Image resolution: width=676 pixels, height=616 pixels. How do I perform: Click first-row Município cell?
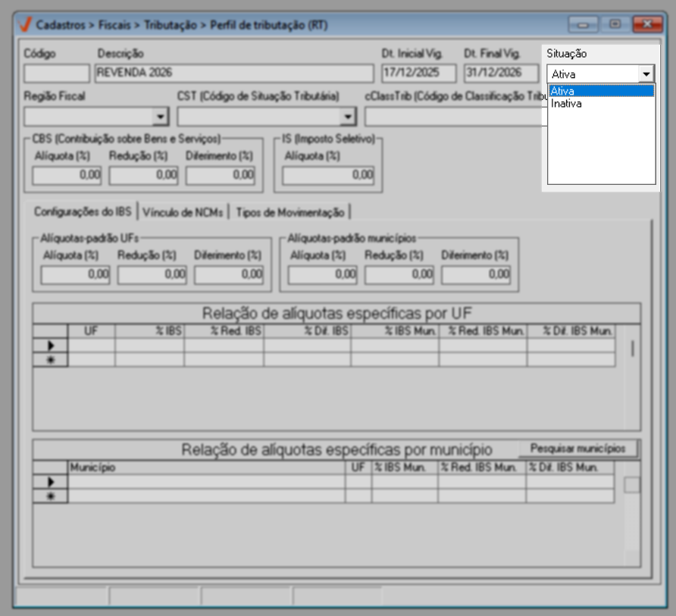tap(206, 481)
